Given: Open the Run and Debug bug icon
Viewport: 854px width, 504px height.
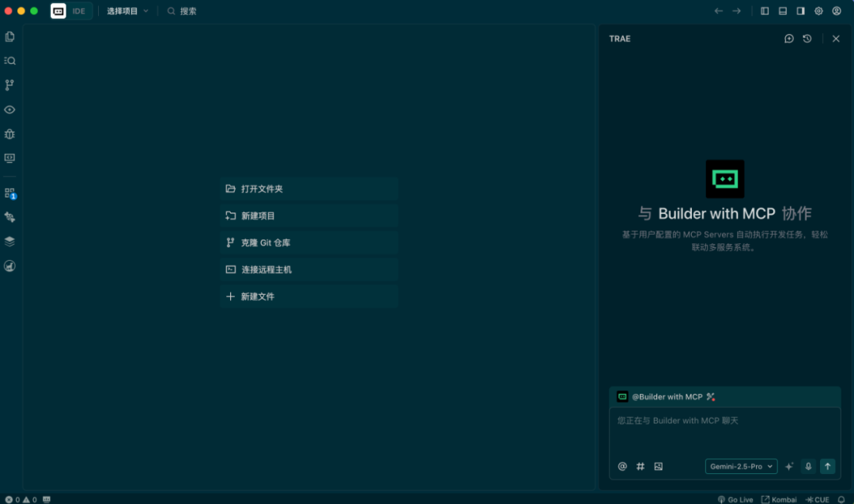Looking at the screenshot, I should click(x=9, y=134).
